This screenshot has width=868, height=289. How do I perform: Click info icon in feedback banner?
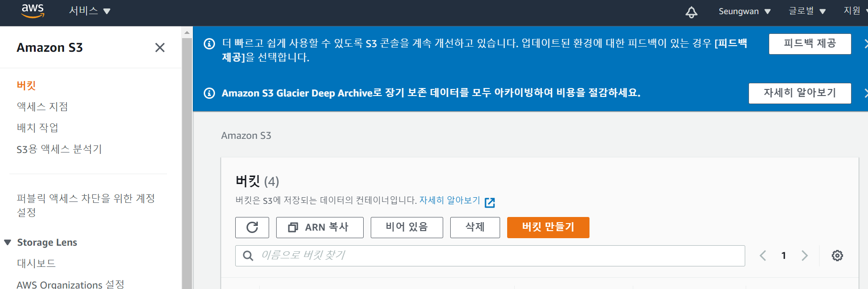point(209,44)
